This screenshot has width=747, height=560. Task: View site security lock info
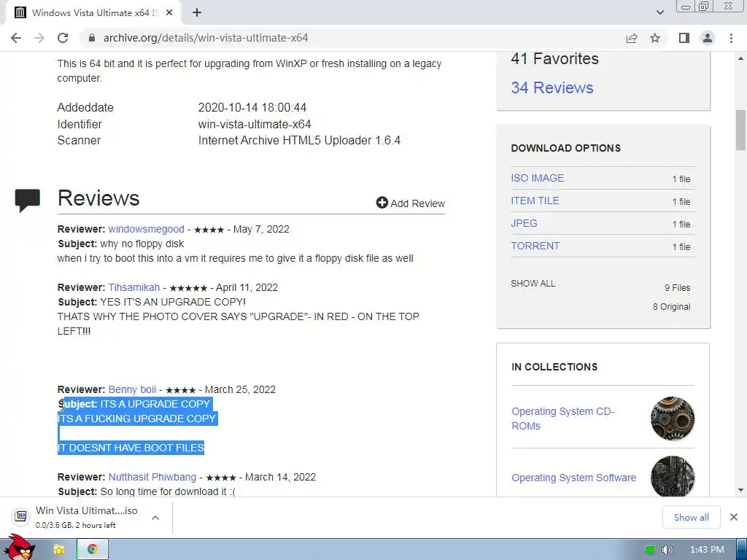(x=92, y=38)
